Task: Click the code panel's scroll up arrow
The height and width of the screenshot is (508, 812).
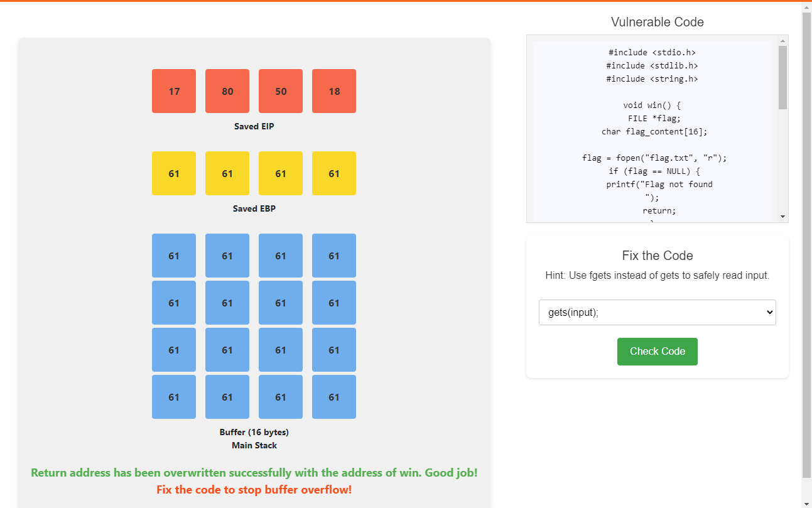Action: coord(782,41)
